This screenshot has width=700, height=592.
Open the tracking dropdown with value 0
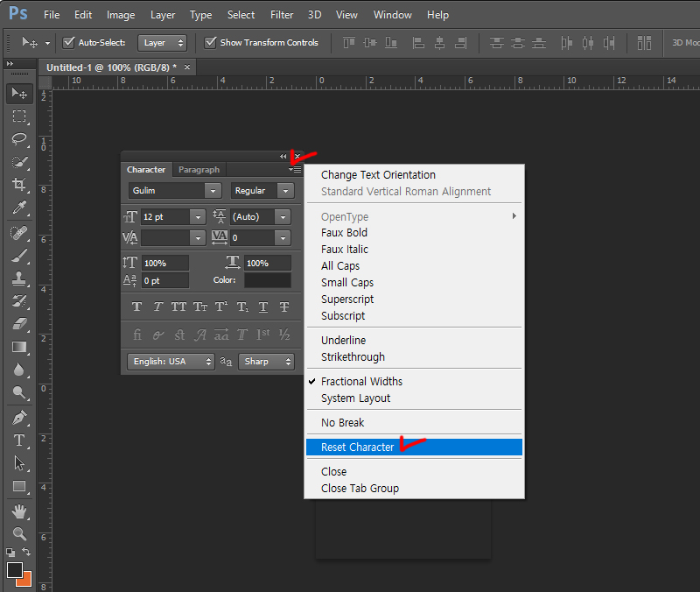(x=283, y=238)
